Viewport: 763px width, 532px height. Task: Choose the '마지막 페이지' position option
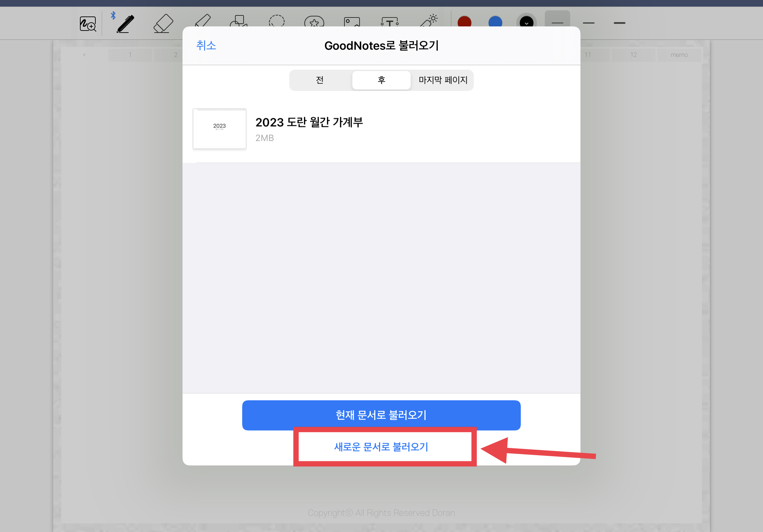[x=443, y=80]
